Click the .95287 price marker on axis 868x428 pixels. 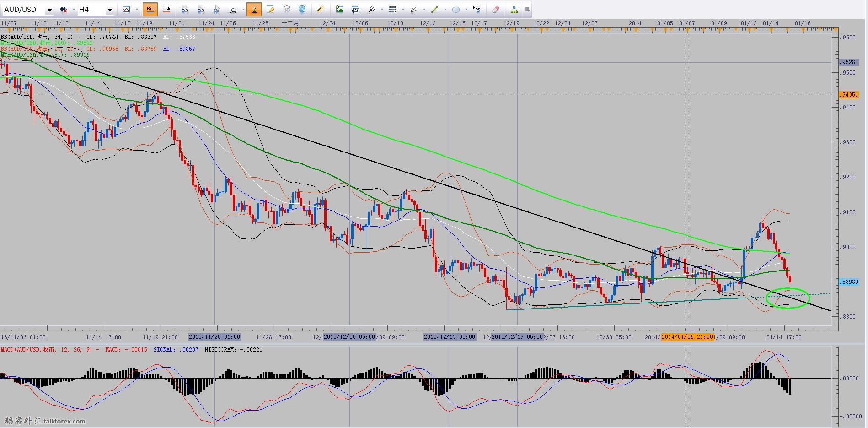(x=849, y=62)
